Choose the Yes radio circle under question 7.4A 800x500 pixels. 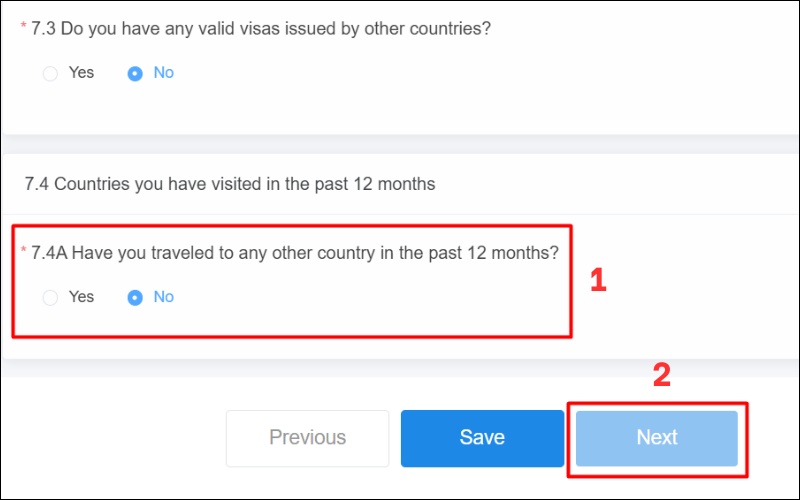pyautogui.click(x=50, y=298)
